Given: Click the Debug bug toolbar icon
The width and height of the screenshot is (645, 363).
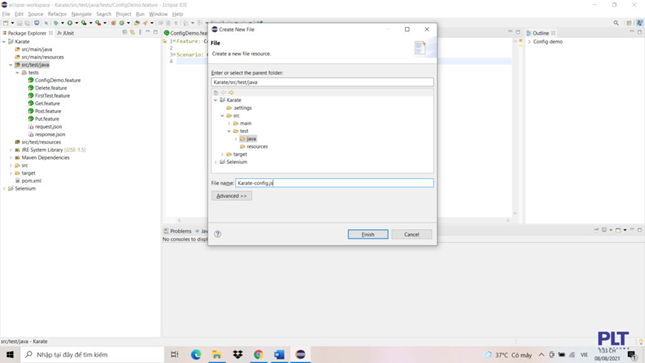Looking at the screenshot, I should coord(56,23).
